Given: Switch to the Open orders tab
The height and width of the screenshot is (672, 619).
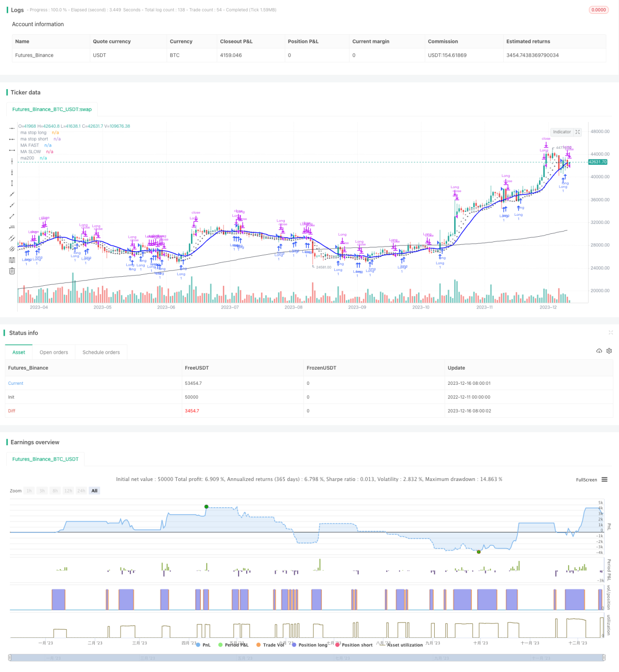Looking at the screenshot, I should tap(54, 352).
